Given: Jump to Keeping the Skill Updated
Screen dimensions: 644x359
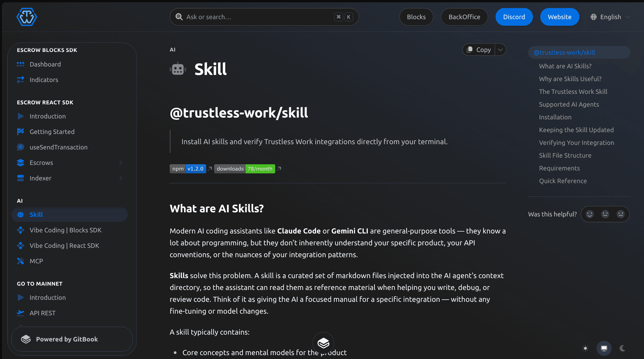Looking at the screenshot, I should (x=576, y=130).
